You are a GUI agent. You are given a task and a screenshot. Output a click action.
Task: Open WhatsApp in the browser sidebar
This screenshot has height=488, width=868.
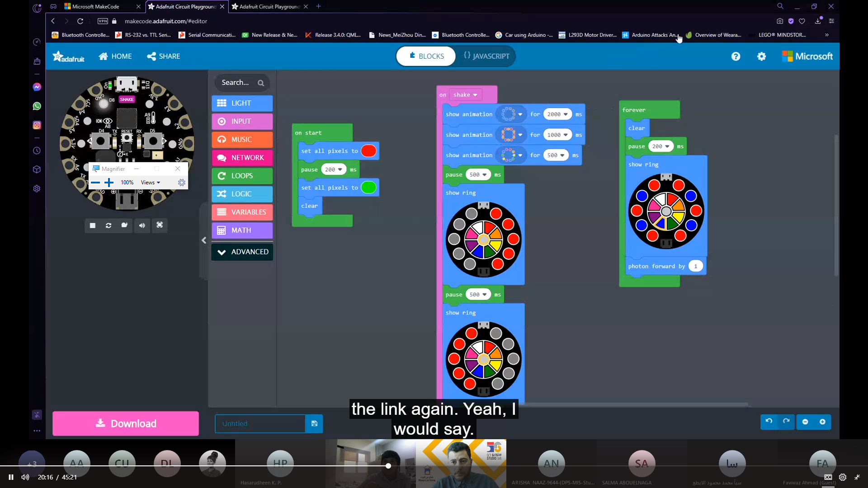(x=37, y=106)
